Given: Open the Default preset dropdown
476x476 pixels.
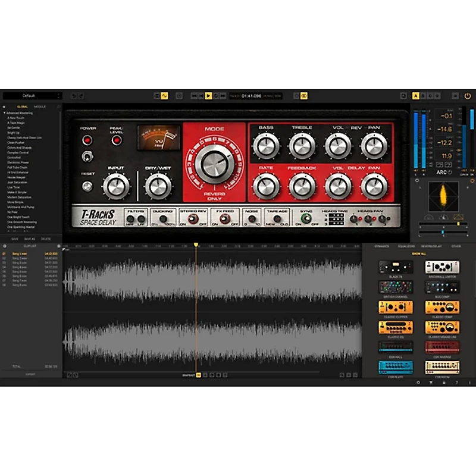Looking at the screenshot, I should [x=32, y=96].
